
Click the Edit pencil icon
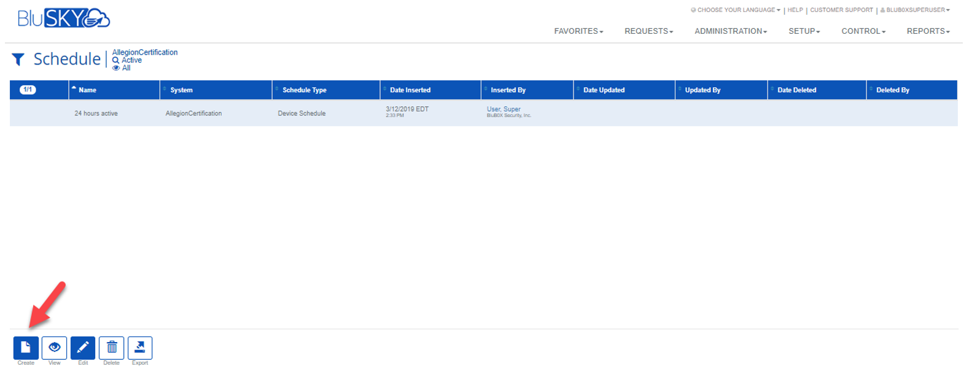click(x=83, y=348)
